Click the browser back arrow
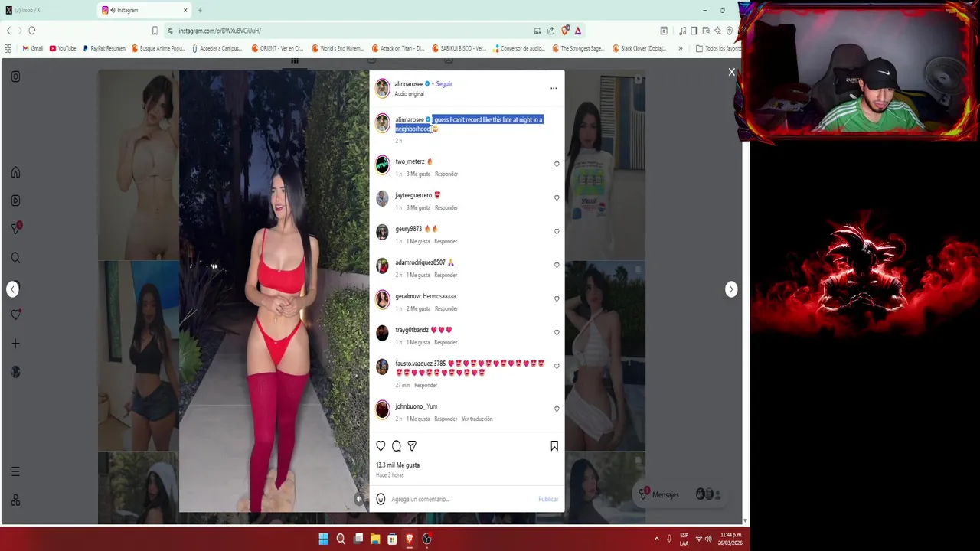The height and width of the screenshot is (551, 980). [x=8, y=31]
